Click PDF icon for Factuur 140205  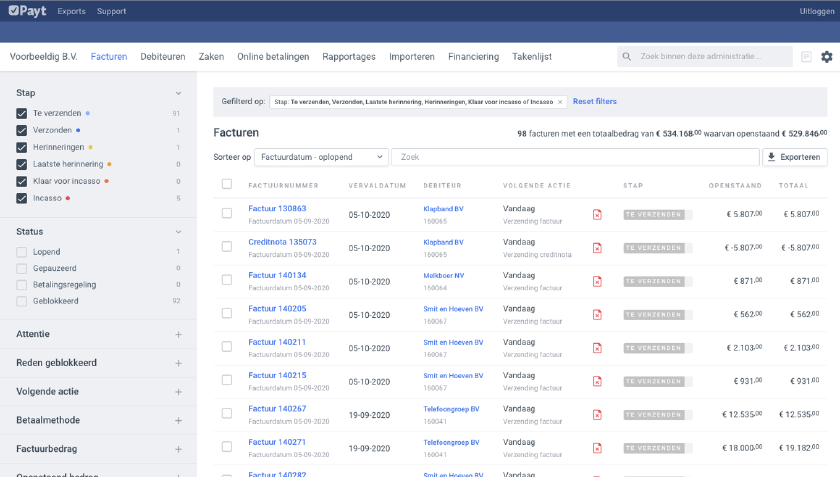[x=597, y=315]
